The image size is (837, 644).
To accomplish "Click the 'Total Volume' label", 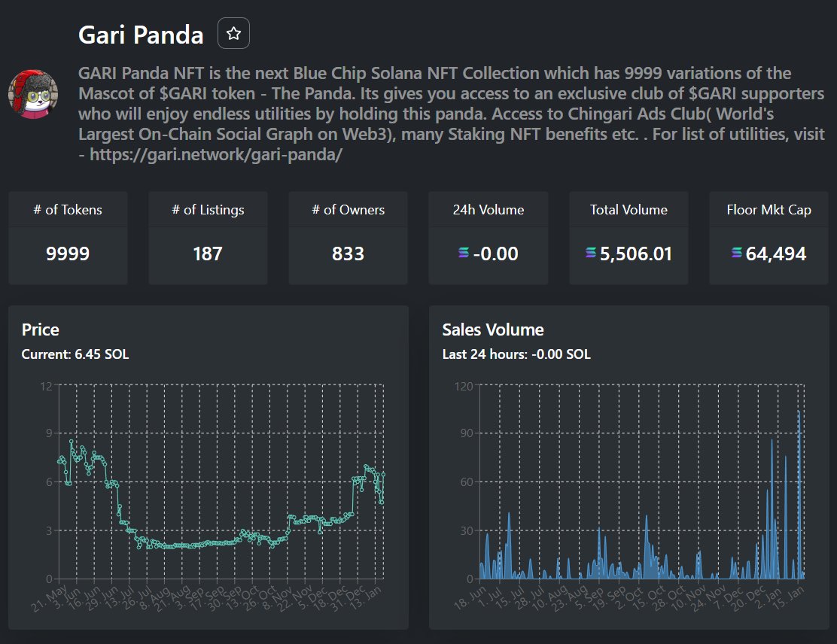I will click(x=629, y=210).
